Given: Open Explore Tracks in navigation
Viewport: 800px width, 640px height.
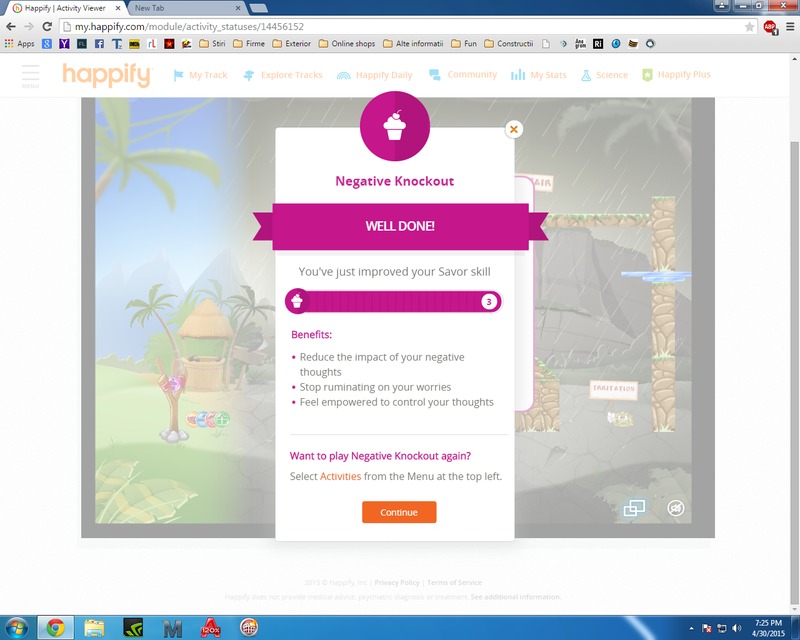Looking at the screenshot, I should pos(283,75).
